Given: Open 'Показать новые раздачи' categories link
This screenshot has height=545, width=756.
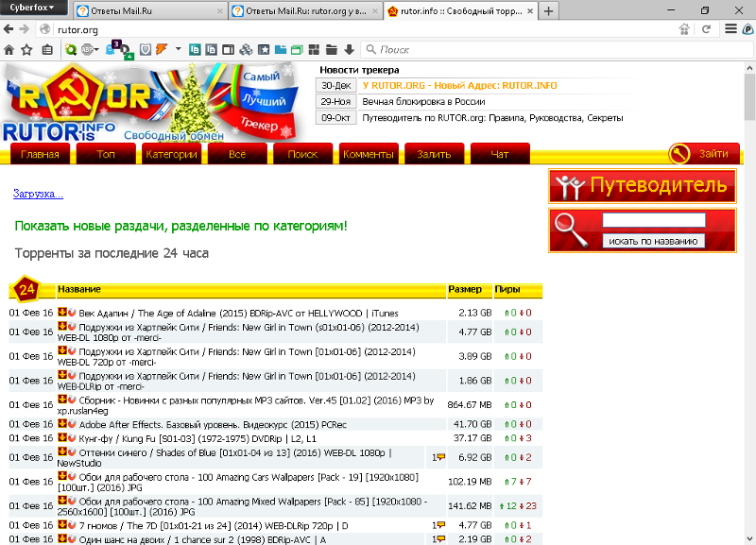Looking at the screenshot, I should click(180, 226).
